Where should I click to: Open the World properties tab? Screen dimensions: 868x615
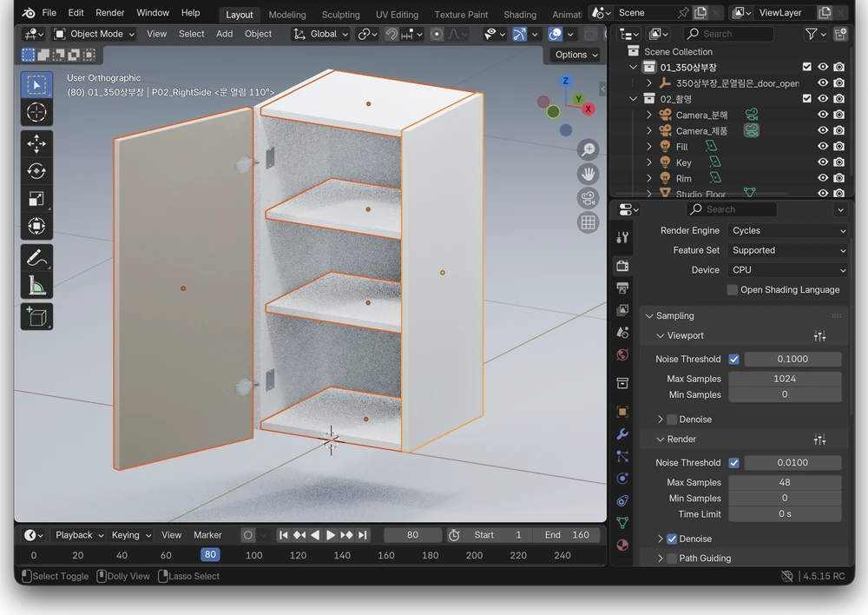point(622,354)
